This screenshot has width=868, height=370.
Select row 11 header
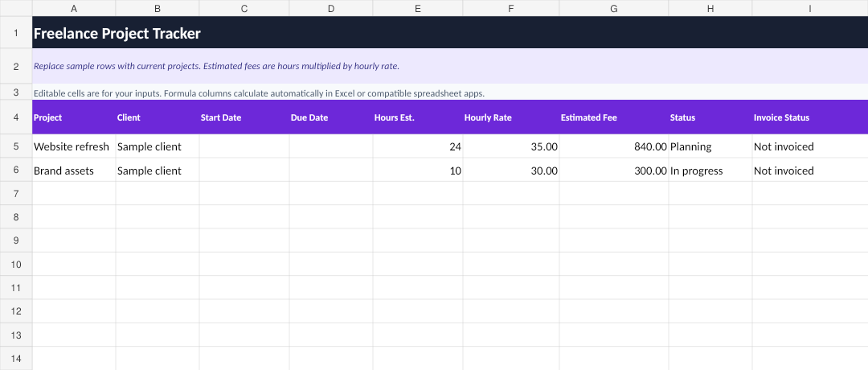tap(16, 287)
